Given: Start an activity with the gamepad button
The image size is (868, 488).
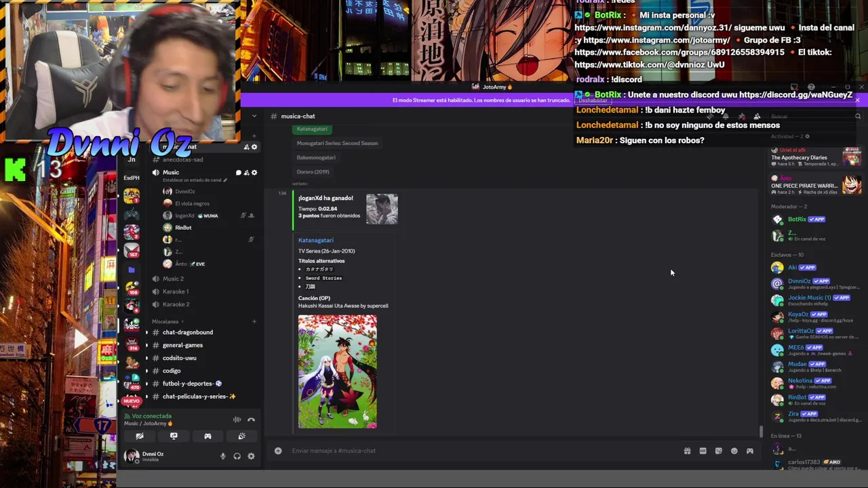Looking at the screenshot, I should 208,436.
